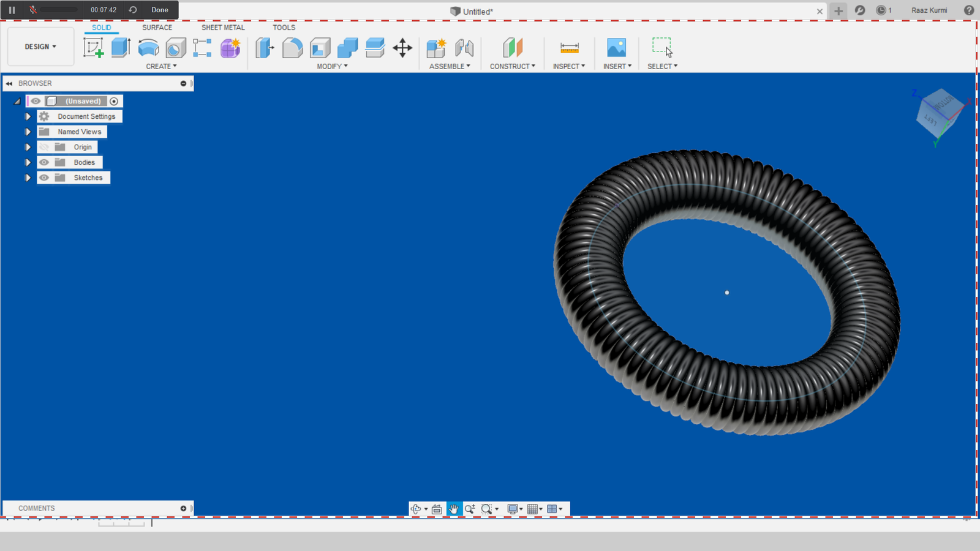Click the New Component icon

pyautogui.click(x=437, y=48)
